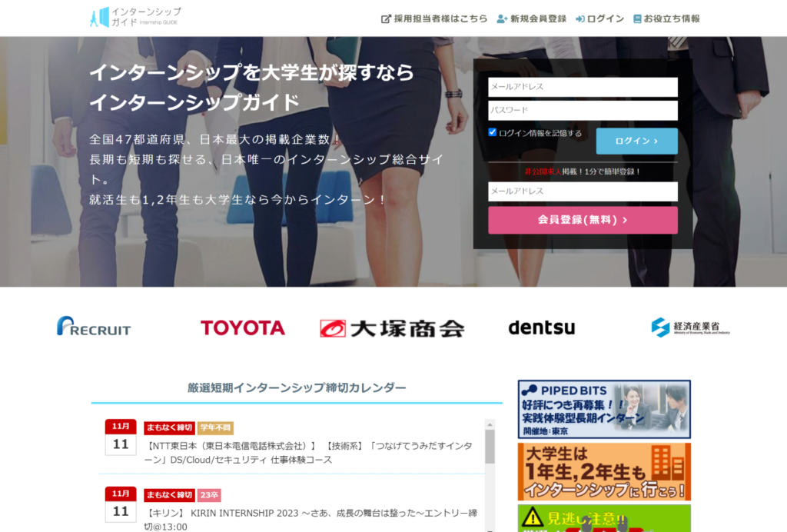Click the external-link icon beside 採用担当者様はこちら
The width and height of the screenshot is (787, 532).
point(386,19)
